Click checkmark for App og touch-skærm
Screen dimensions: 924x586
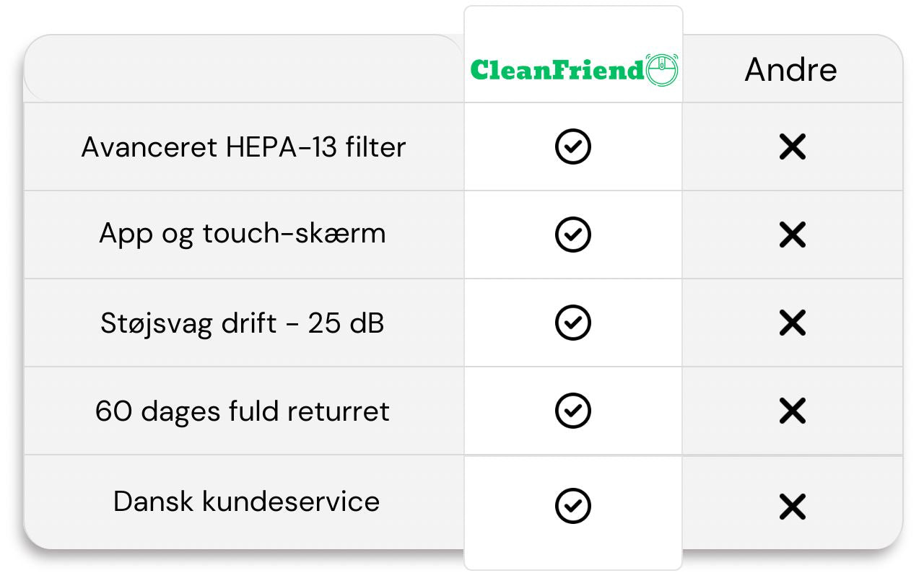(573, 235)
